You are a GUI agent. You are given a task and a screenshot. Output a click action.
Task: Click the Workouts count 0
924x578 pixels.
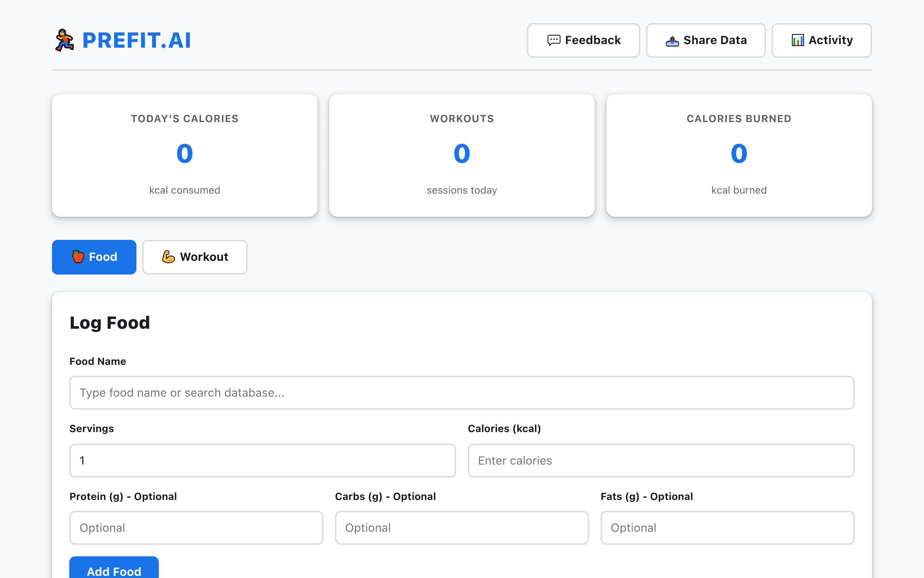coord(462,154)
